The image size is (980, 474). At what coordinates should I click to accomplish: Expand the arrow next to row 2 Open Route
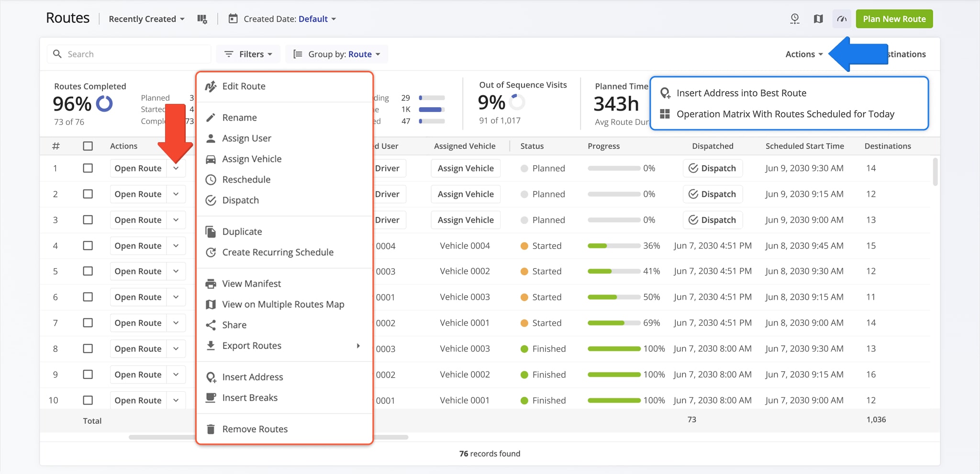(176, 194)
